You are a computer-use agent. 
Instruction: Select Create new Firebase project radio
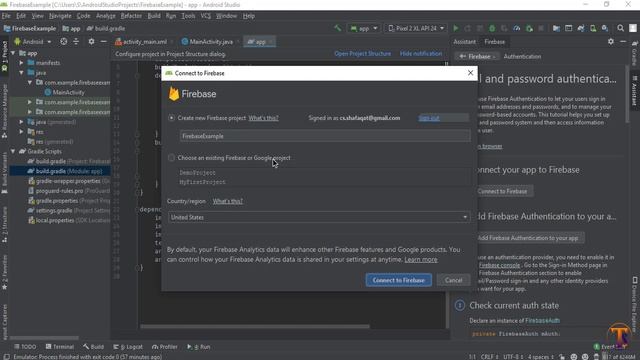pos(171,118)
